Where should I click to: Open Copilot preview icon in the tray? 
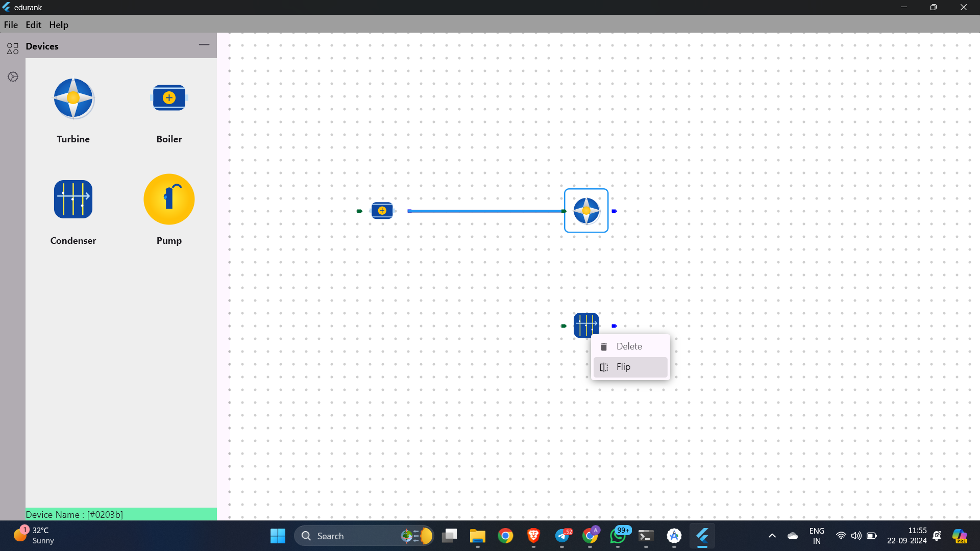(x=960, y=536)
